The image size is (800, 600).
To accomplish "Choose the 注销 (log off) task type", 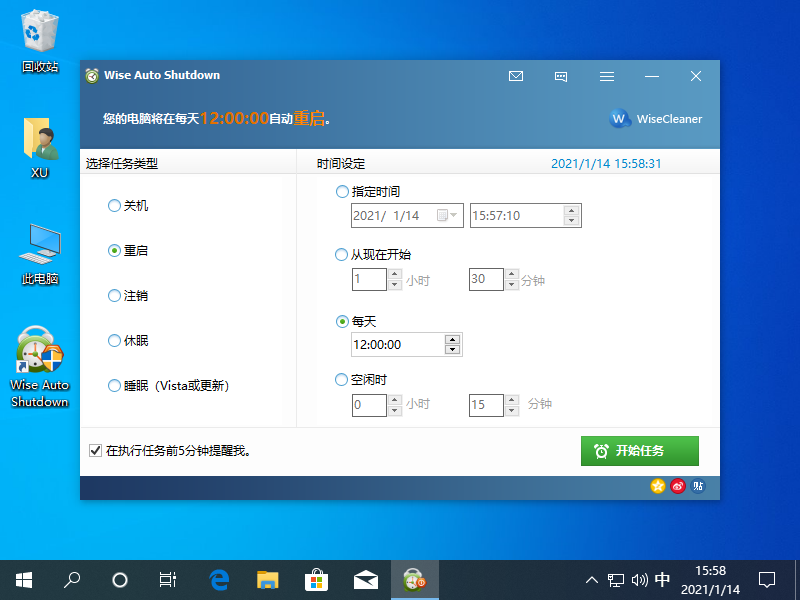I will coord(114,296).
